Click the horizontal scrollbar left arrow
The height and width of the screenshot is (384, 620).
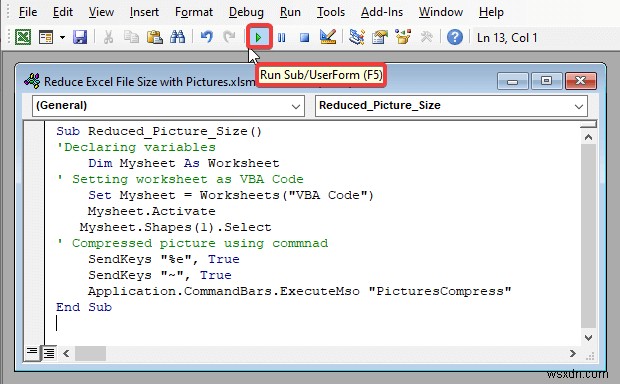pos(66,353)
